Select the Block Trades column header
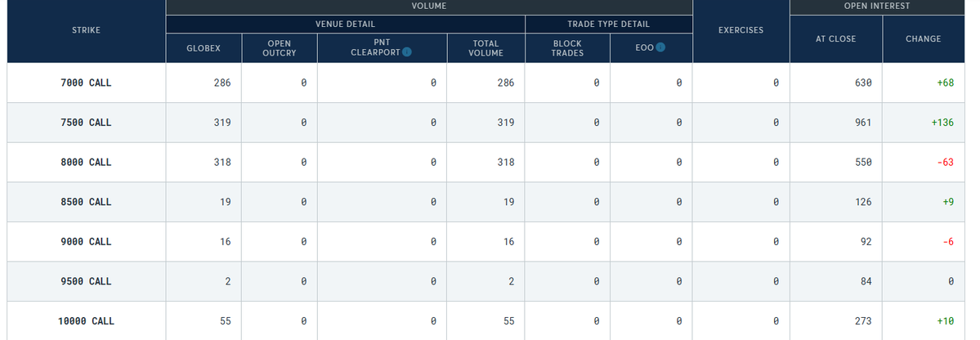Image resolution: width=980 pixels, height=340 pixels. point(567,48)
